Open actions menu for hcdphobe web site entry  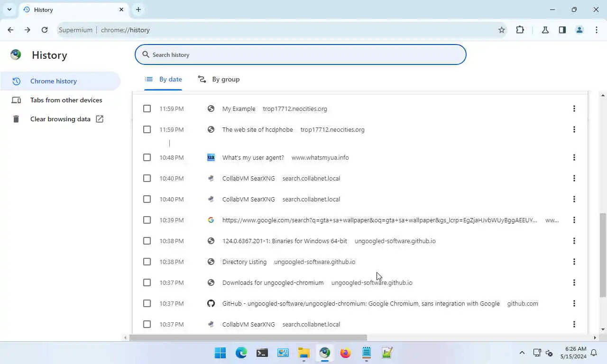point(574,129)
